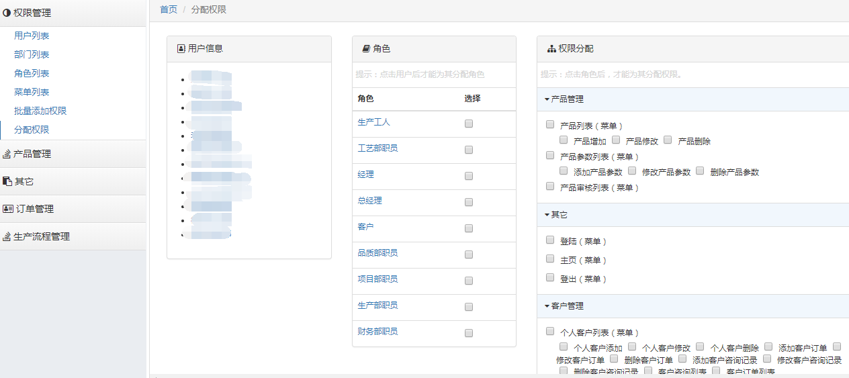Click the 权限分配 sitemap icon
Viewport: 849px width, 378px height.
tap(552, 49)
